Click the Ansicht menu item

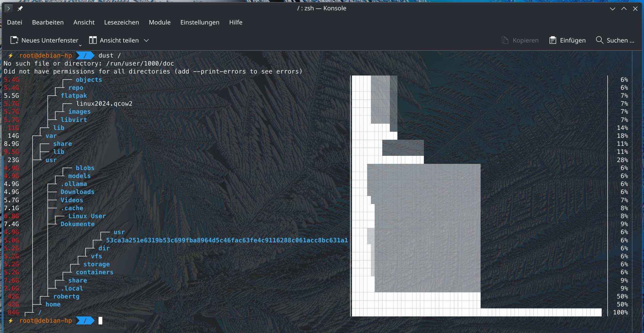[84, 22]
